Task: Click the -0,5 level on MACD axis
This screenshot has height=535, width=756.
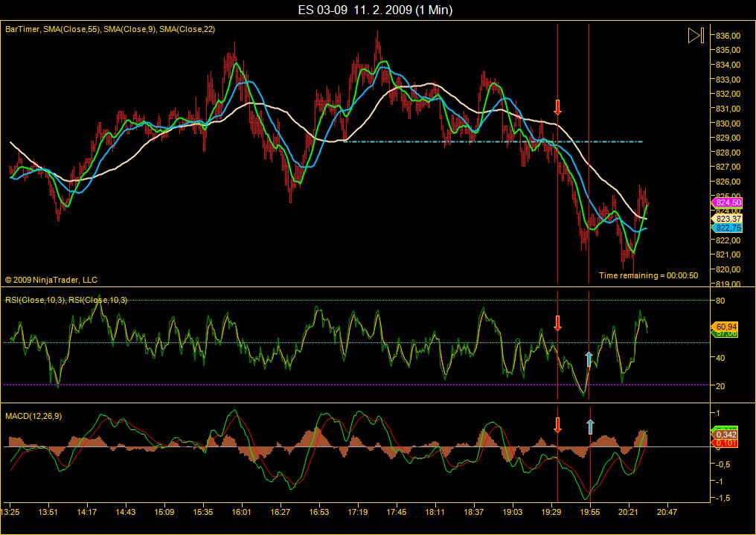Action: coord(722,464)
